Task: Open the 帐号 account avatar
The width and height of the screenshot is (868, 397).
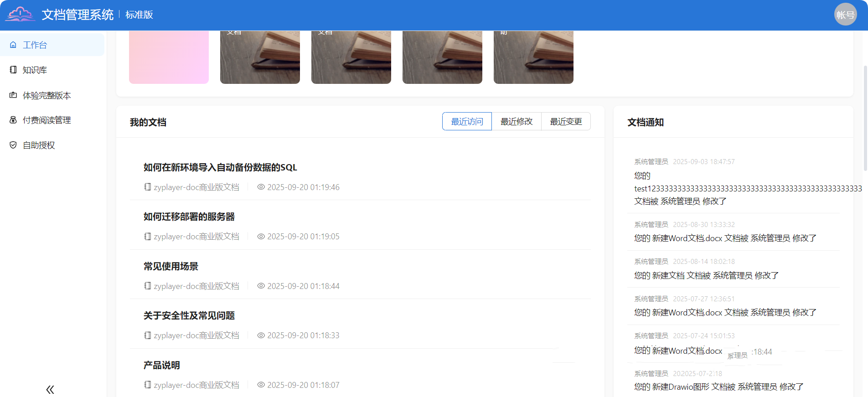Action: tap(845, 15)
